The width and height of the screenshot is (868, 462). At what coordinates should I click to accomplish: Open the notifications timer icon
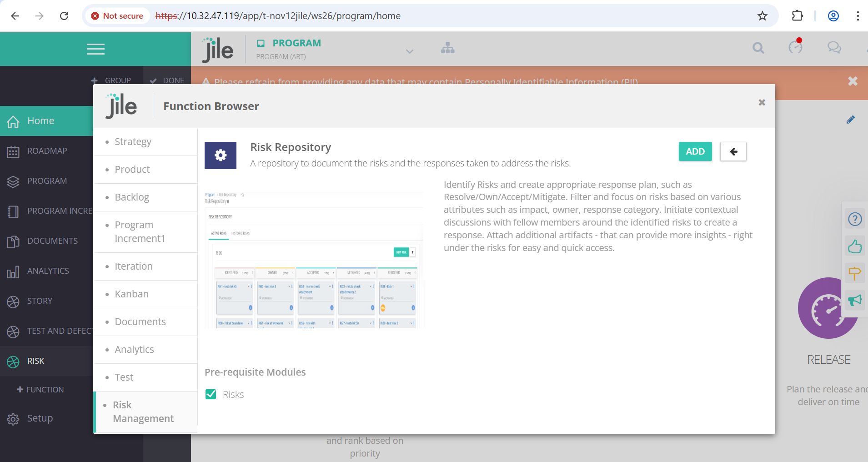coord(795,47)
